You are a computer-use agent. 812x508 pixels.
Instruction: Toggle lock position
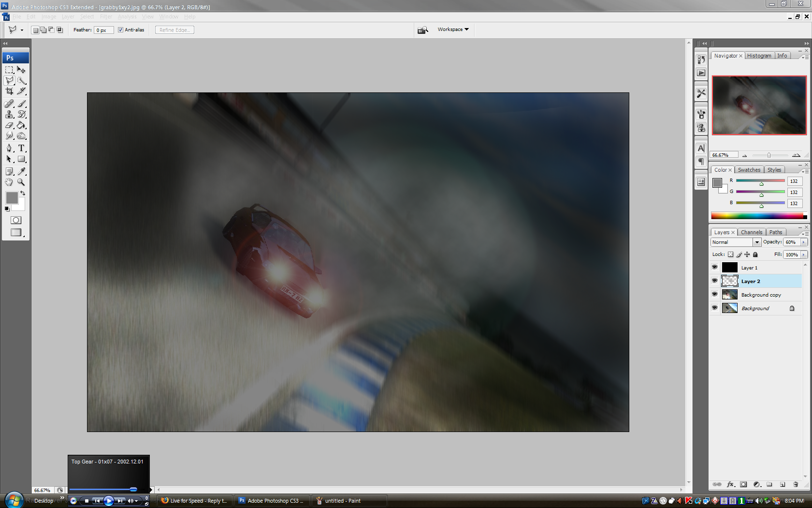(x=747, y=254)
